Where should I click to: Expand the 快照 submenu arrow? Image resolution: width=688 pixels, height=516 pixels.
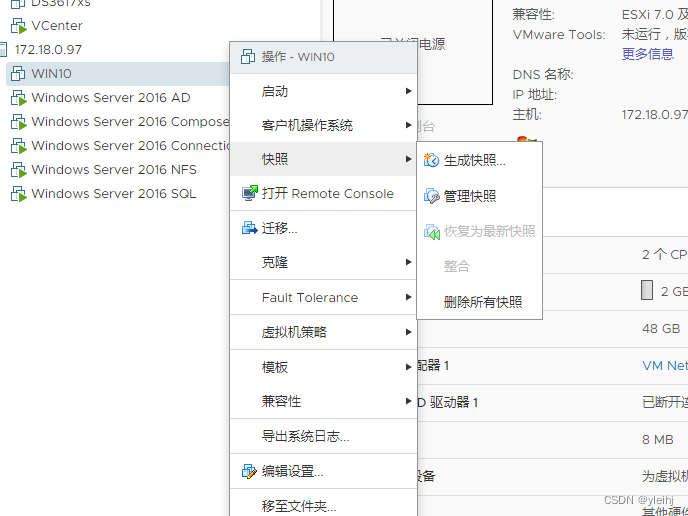click(x=408, y=159)
